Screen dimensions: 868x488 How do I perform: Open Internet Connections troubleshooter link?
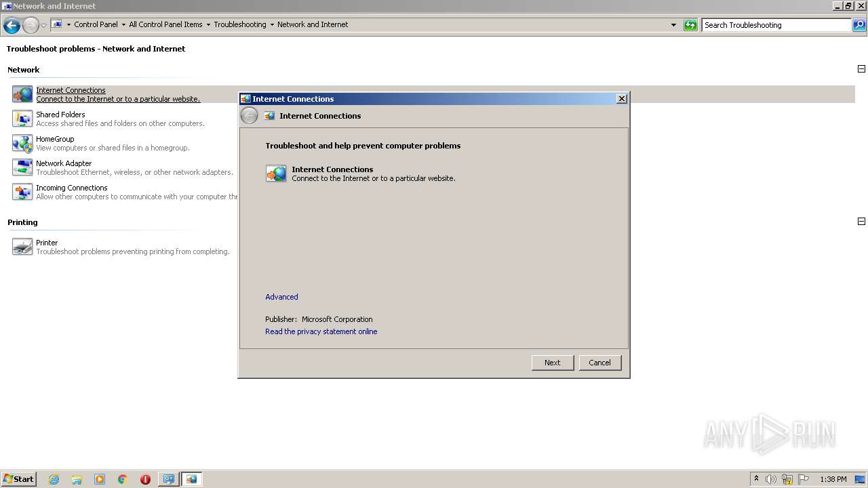point(71,90)
